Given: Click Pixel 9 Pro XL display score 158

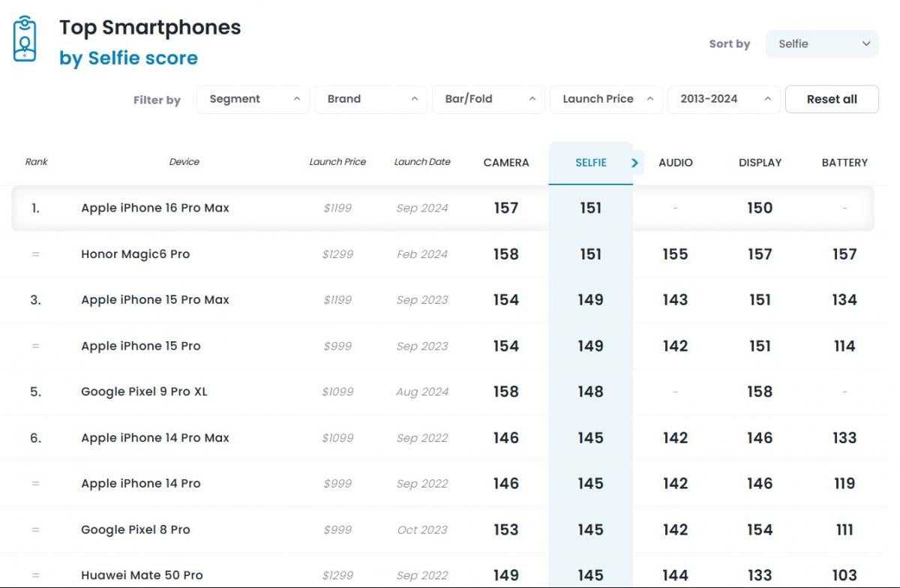Looking at the screenshot, I should [760, 391].
